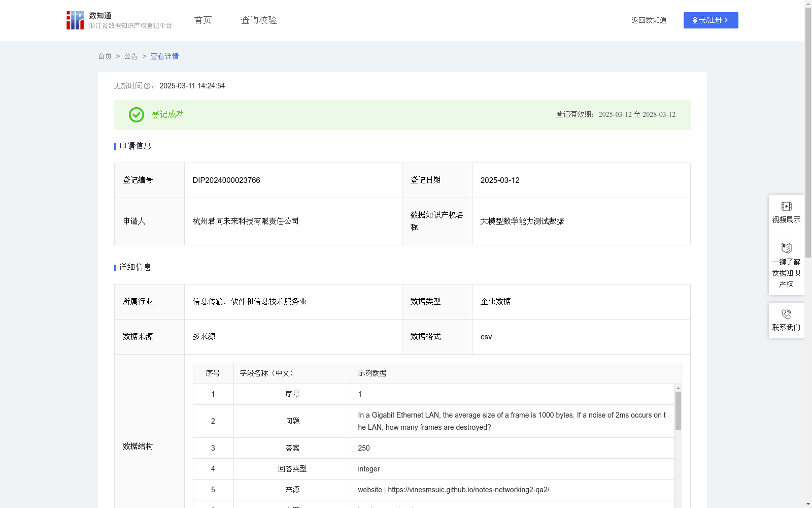The image size is (812, 508).
Task: Select the registration date 2025-03-12
Action: 500,180
